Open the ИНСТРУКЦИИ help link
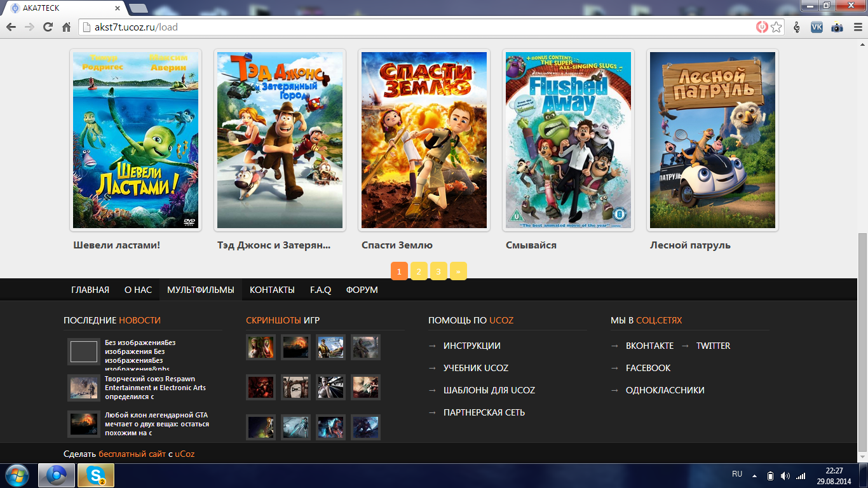 pyautogui.click(x=472, y=346)
